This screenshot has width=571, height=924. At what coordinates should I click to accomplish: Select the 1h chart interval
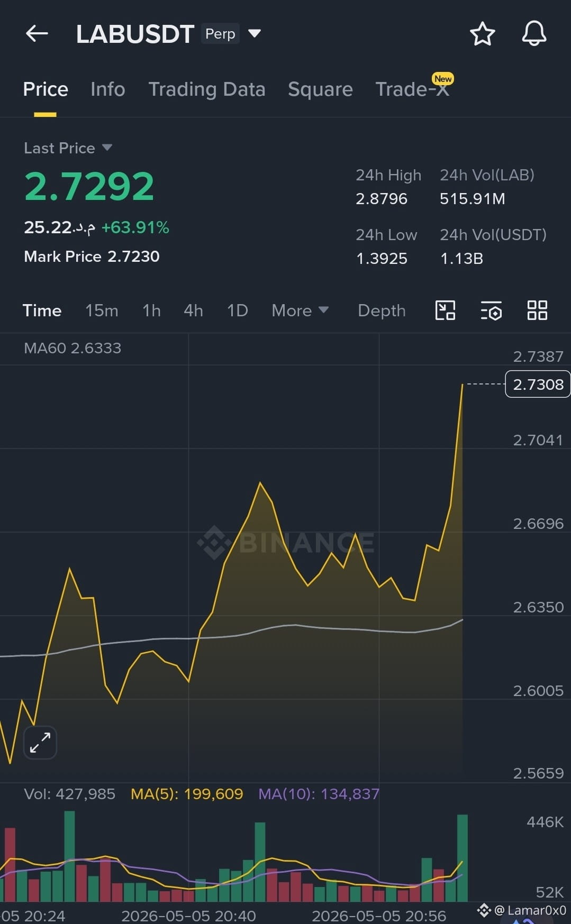[151, 310]
